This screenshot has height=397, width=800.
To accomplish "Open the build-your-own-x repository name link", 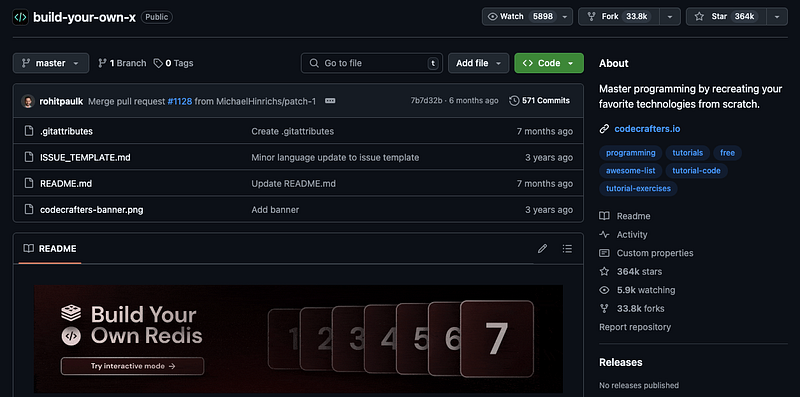I will point(84,17).
